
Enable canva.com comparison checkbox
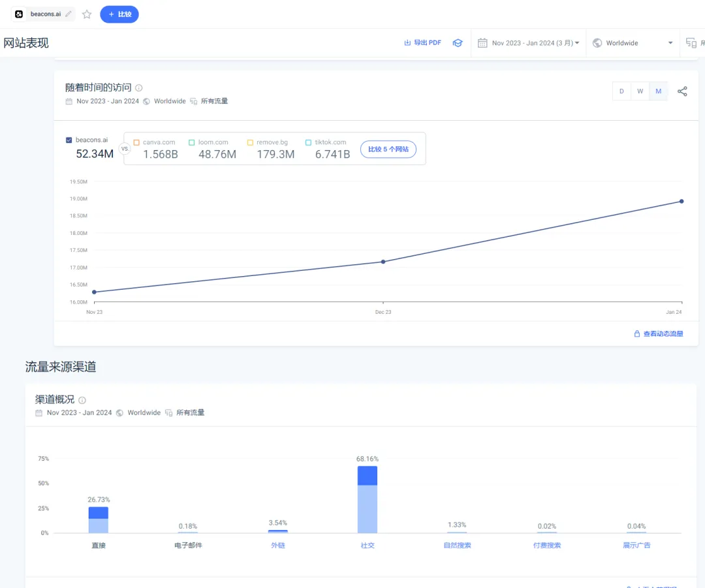click(136, 142)
